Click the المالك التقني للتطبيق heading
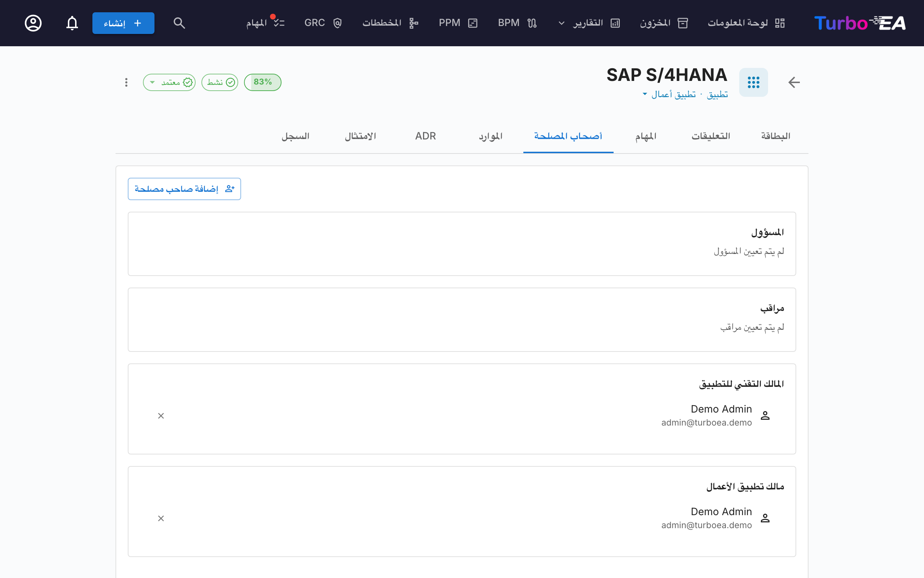The image size is (924, 578). (741, 384)
